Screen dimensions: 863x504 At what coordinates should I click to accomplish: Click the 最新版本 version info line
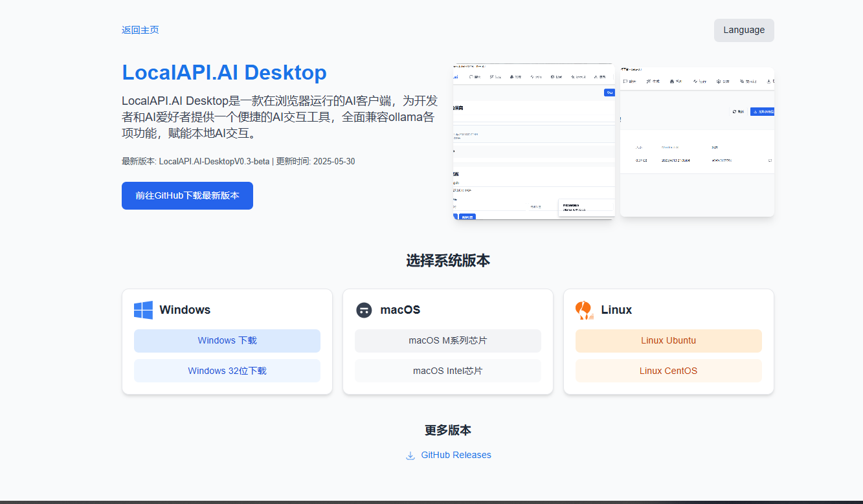point(238,161)
